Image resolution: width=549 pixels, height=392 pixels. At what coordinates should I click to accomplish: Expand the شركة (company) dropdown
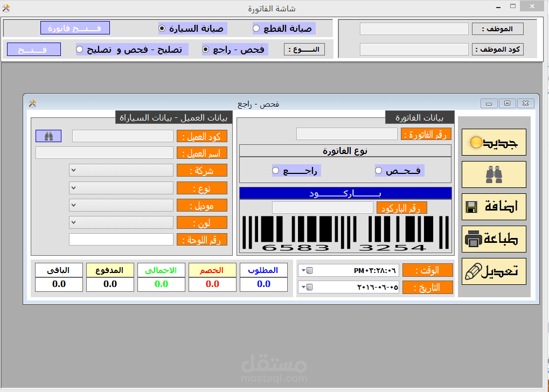73,171
